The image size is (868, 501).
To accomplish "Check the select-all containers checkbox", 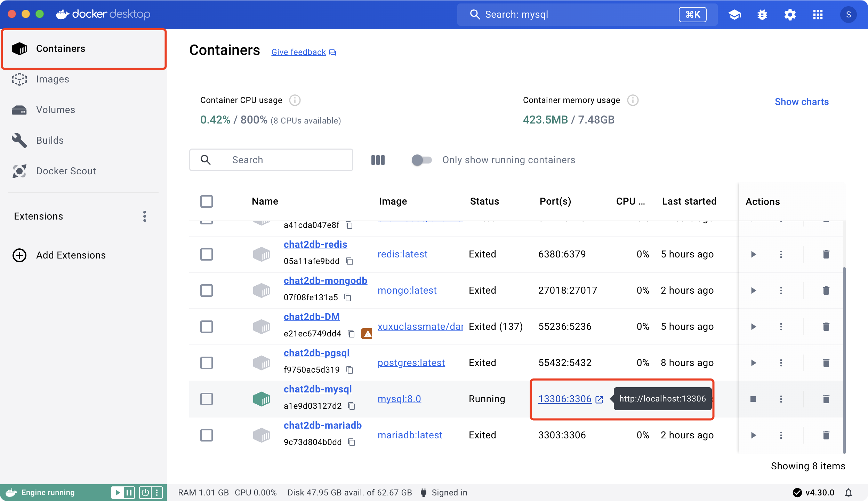I will click(x=207, y=201).
